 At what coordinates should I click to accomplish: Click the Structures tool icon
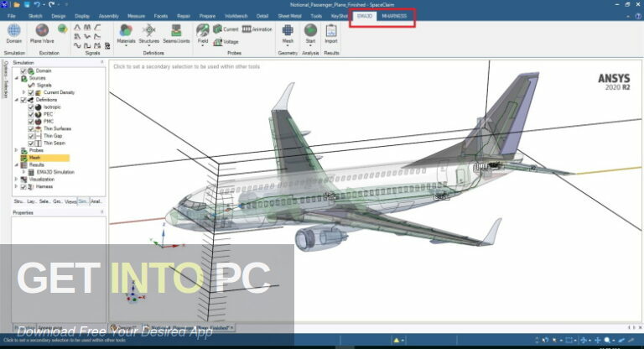[148, 31]
